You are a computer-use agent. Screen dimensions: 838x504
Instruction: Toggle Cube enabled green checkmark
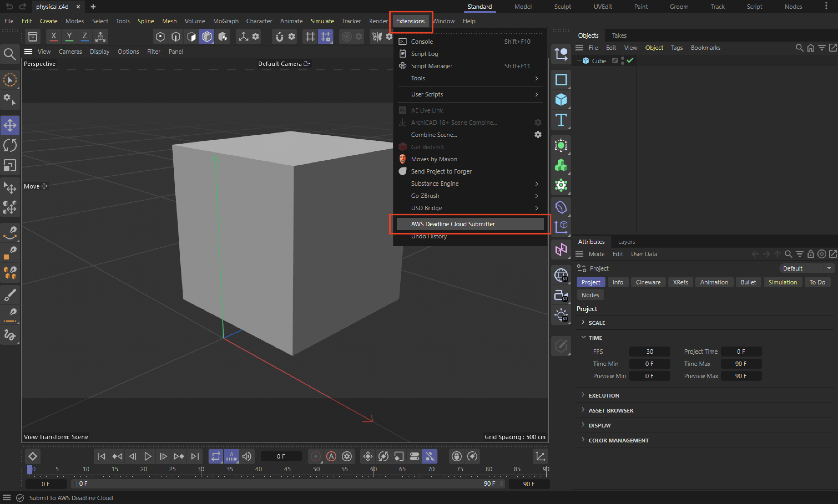pos(630,60)
